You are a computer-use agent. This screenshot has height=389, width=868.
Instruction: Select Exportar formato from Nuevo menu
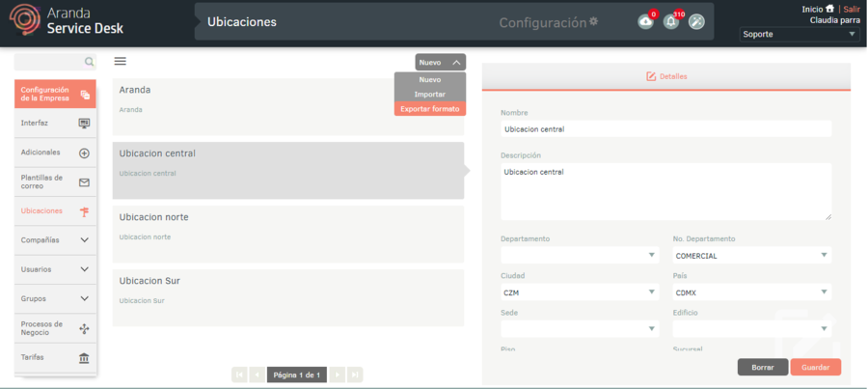tap(429, 109)
